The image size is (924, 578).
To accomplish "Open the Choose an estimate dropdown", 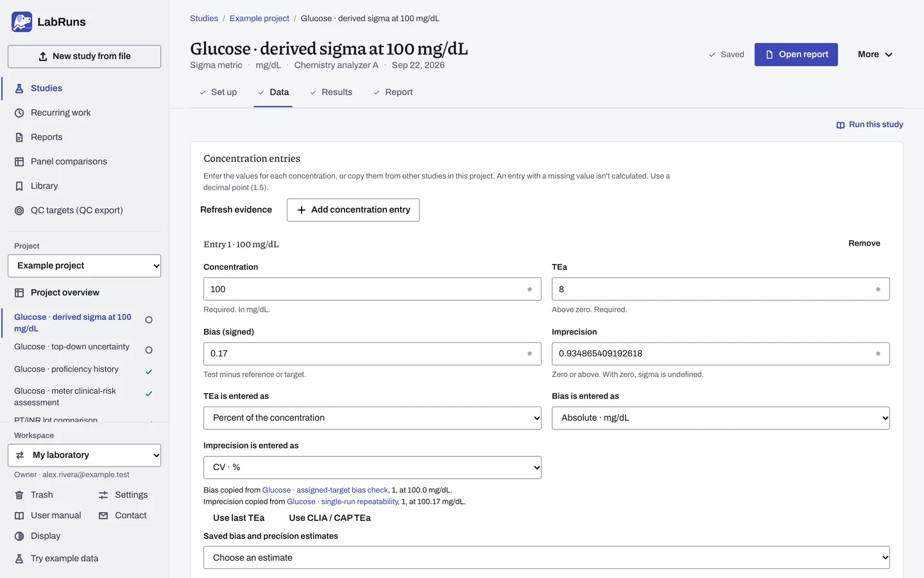I will tap(547, 557).
